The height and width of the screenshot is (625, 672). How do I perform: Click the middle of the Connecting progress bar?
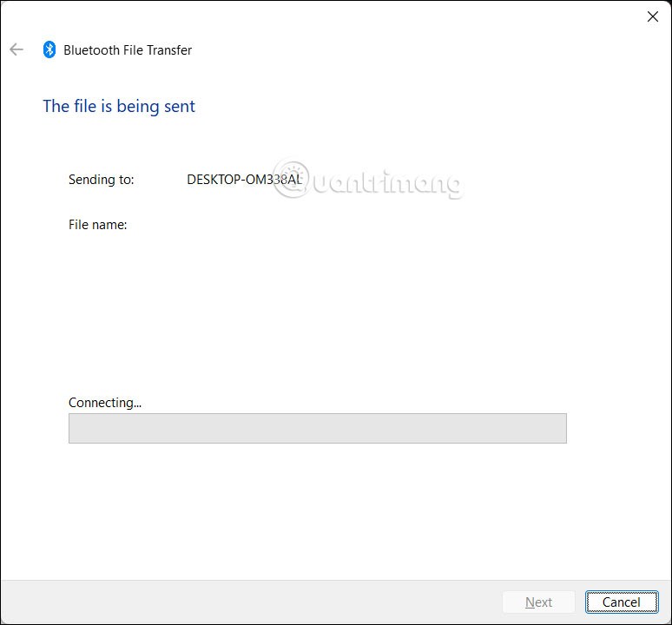(317, 428)
